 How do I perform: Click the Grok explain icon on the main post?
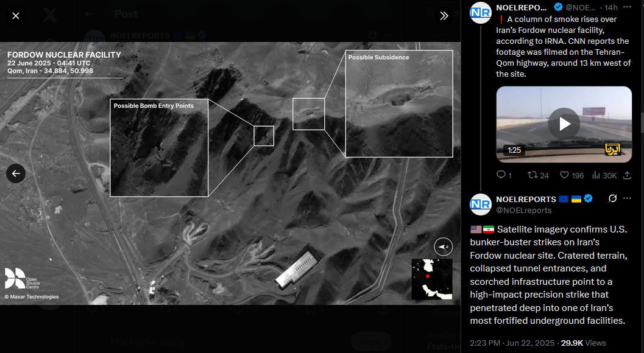click(x=612, y=198)
